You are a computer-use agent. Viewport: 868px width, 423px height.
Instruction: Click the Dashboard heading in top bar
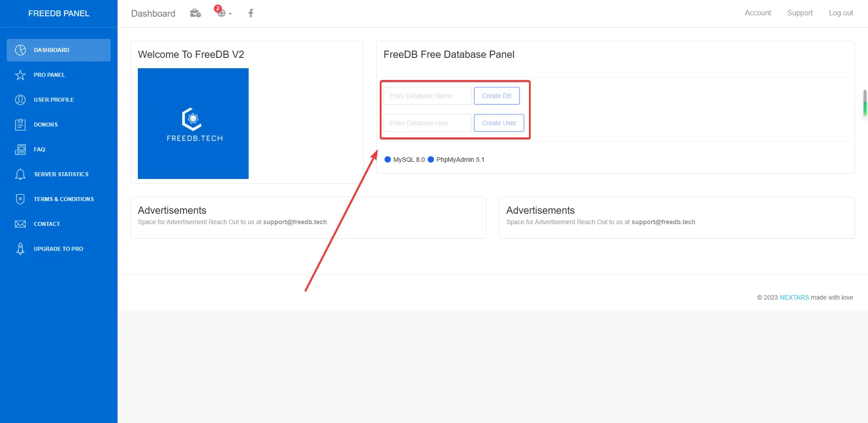pyautogui.click(x=153, y=14)
